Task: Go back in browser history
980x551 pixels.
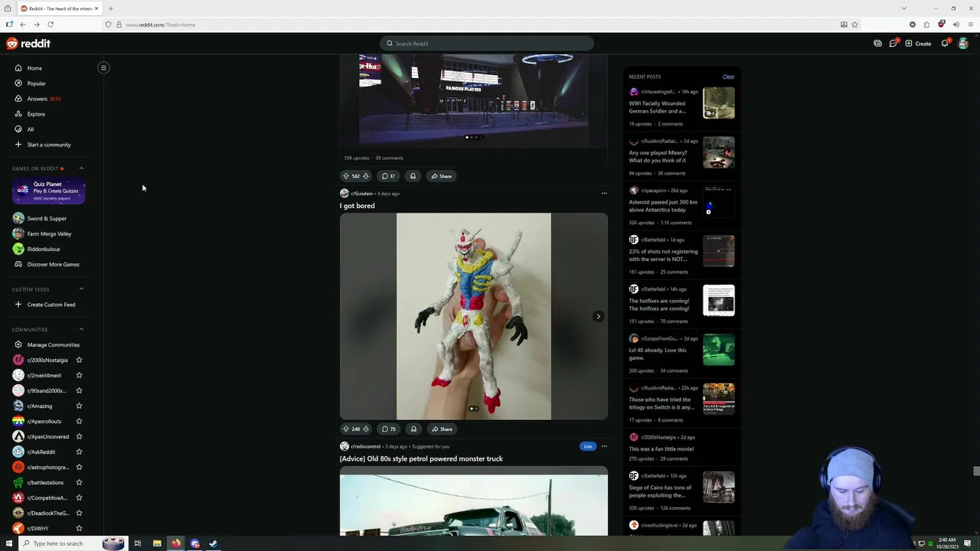Action: (x=23, y=24)
